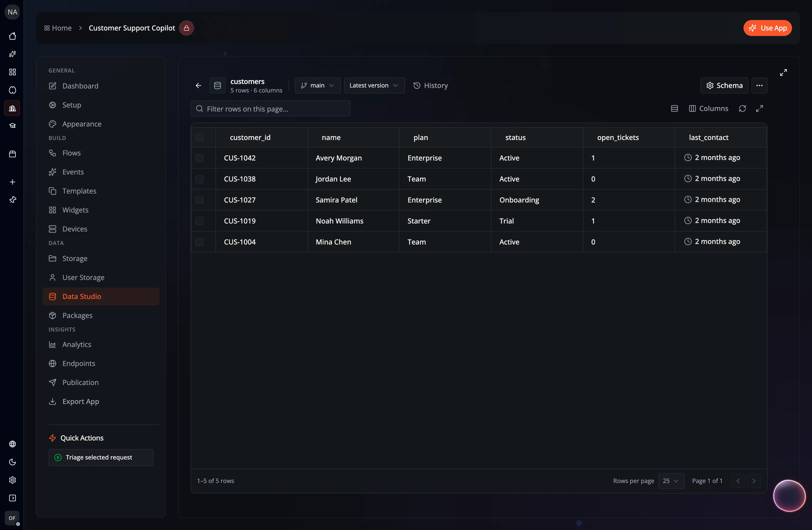This screenshot has width=812, height=530.
Task: Toggle row density icon next to Columns
Action: click(674, 108)
